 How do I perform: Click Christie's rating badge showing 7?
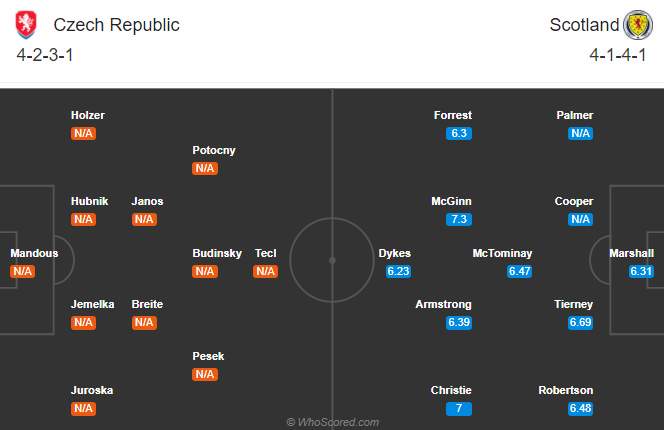point(459,408)
